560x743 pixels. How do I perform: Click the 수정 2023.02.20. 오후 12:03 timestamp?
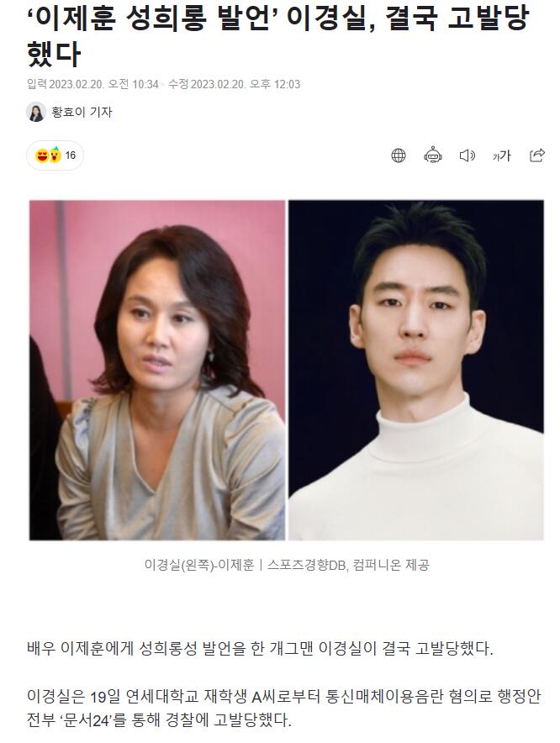[x=235, y=84]
